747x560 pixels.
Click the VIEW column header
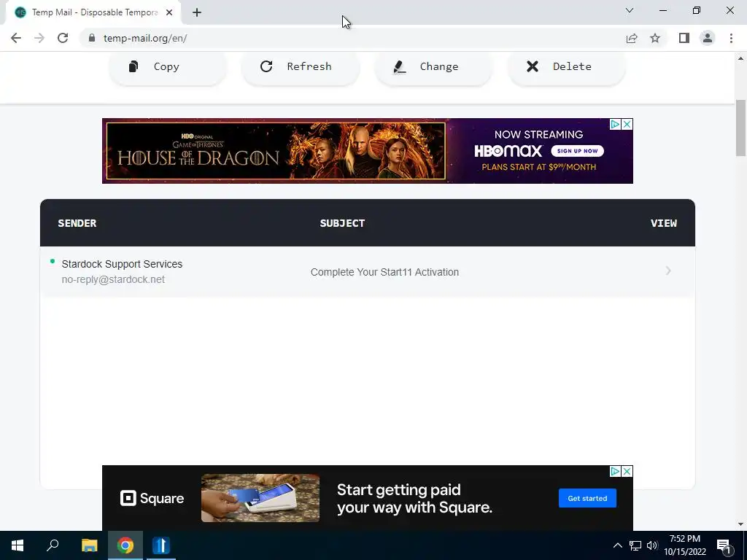[664, 223]
